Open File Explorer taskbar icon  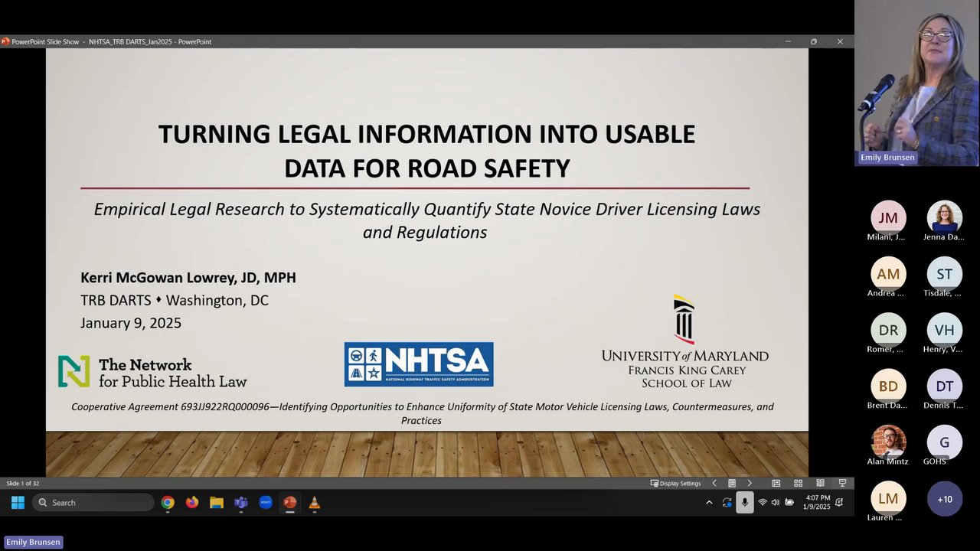click(x=217, y=503)
